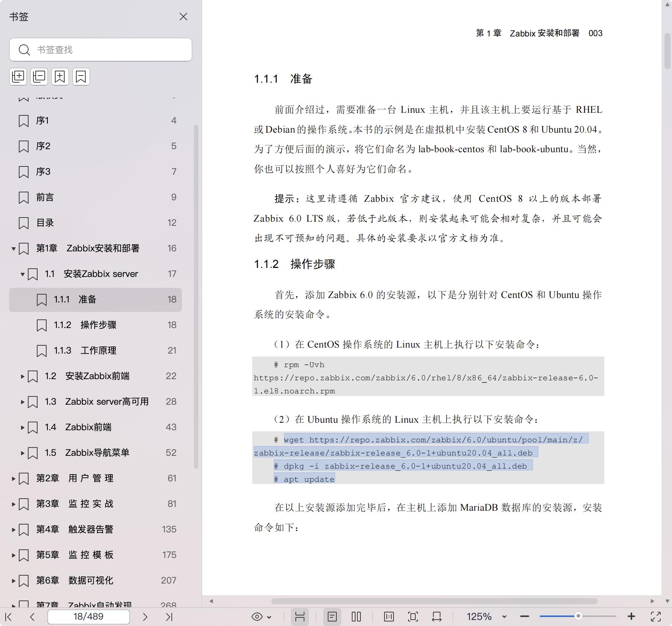Select two-page view
The image size is (672, 626).
point(356,617)
